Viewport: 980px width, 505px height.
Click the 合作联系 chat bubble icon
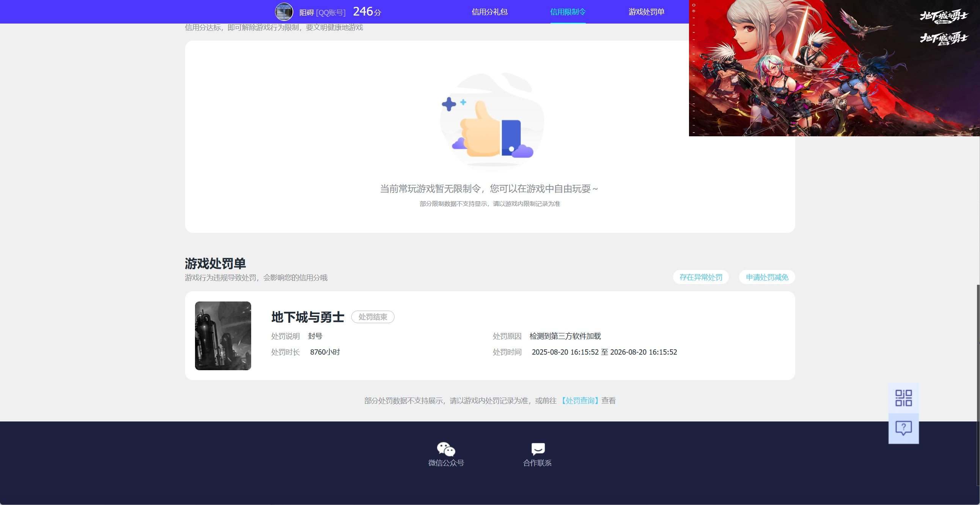coord(538,449)
